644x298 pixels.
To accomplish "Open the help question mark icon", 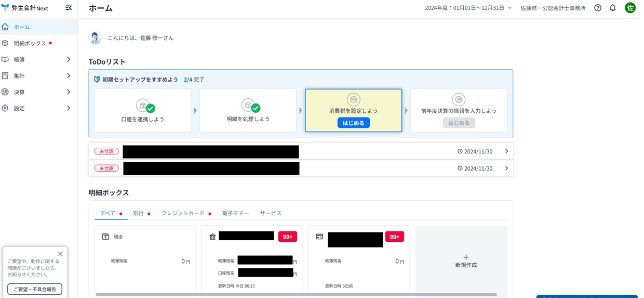I will (x=598, y=8).
